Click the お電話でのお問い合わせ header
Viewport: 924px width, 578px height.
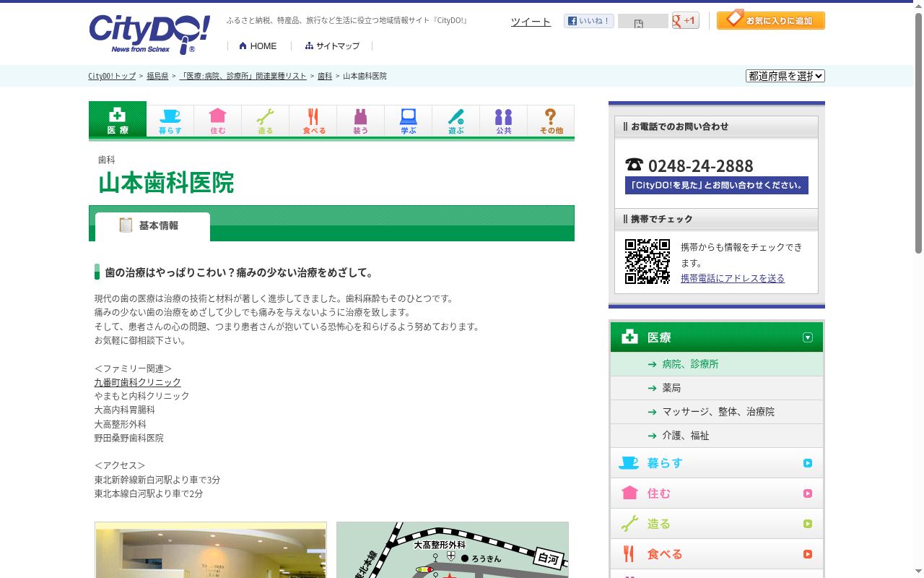click(716, 126)
